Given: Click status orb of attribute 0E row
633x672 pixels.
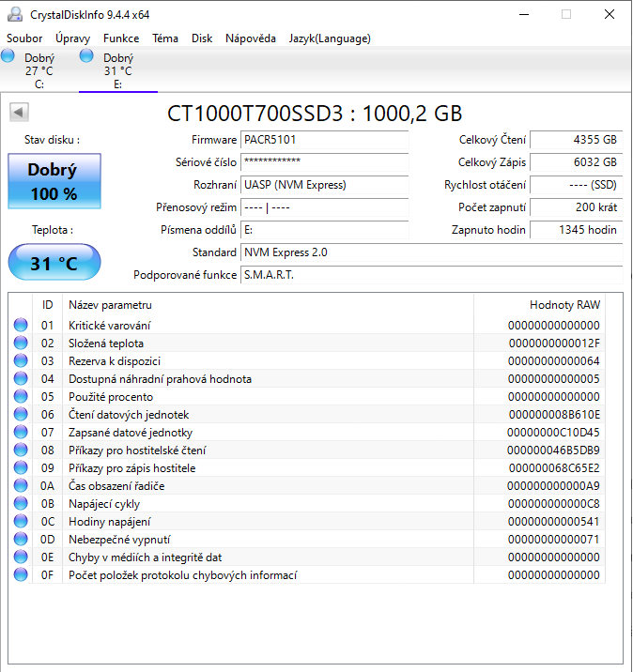Looking at the screenshot, I should tap(21, 557).
